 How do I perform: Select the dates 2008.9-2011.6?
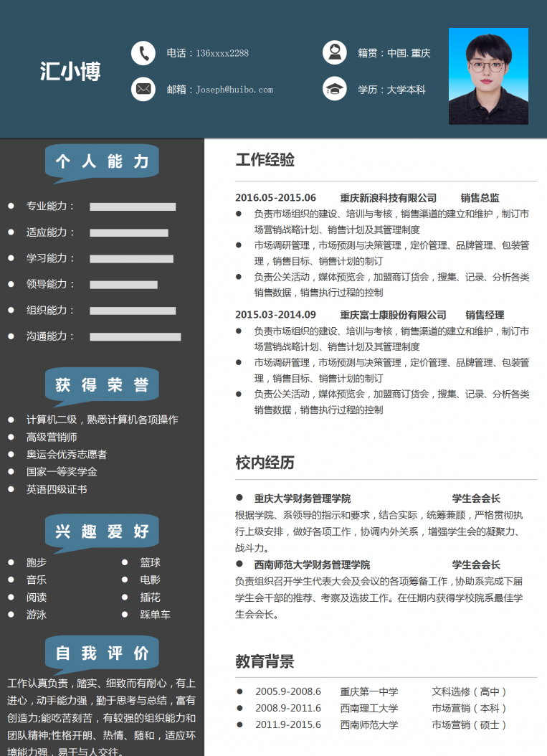coord(288,708)
